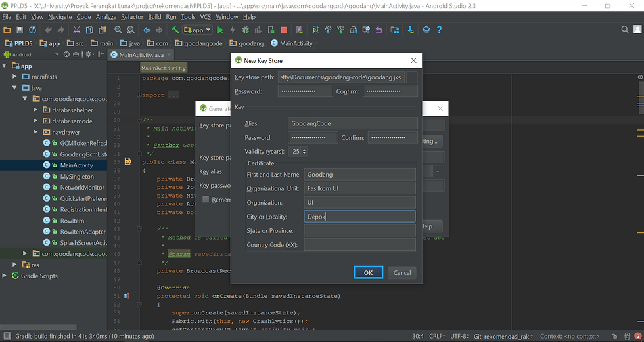Image resolution: width=644 pixels, height=342 pixels.
Task: Toggle the Remember passwords checkbox
Action: (x=206, y=200)
